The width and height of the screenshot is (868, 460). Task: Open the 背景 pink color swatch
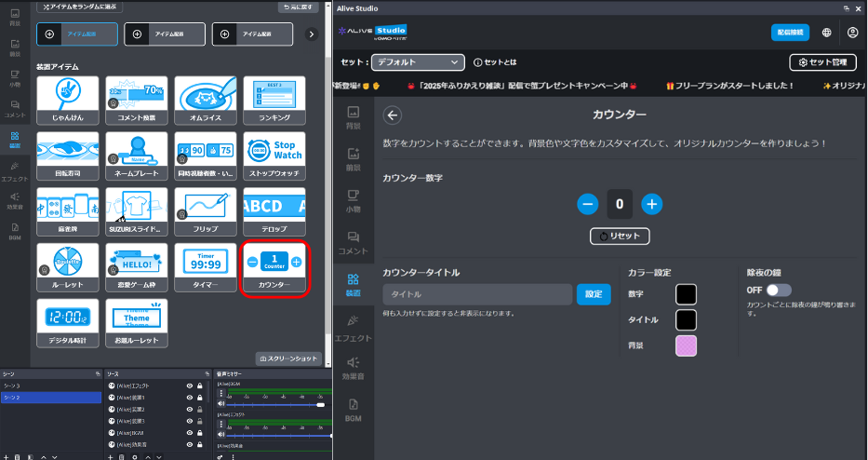[x=686, y=345]
